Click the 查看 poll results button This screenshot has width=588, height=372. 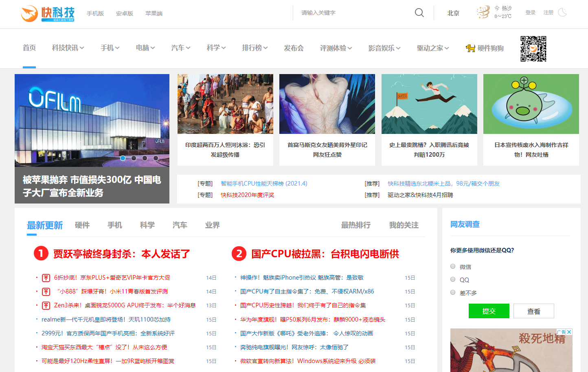(x=534, y=311)
